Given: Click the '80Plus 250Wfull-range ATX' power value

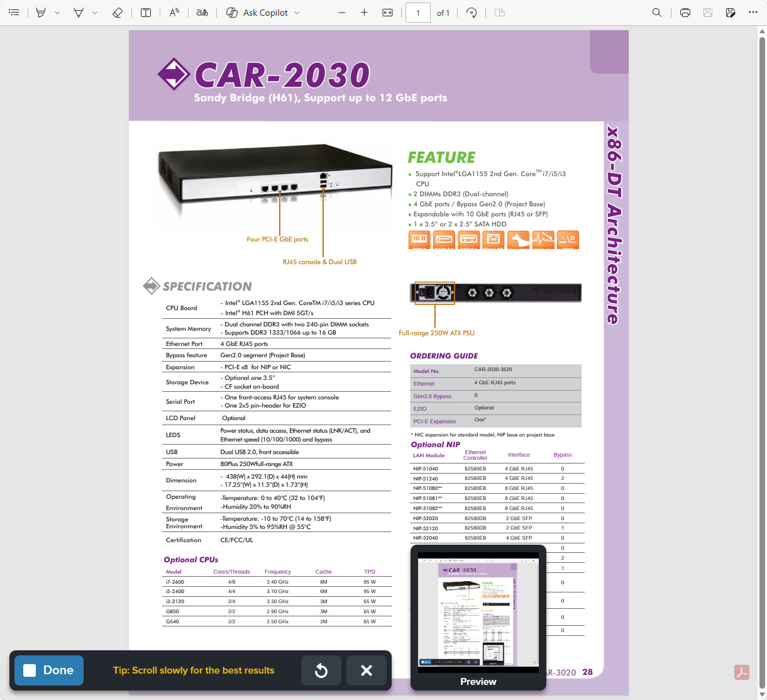Looking at the screenshot, I should 257,464.
